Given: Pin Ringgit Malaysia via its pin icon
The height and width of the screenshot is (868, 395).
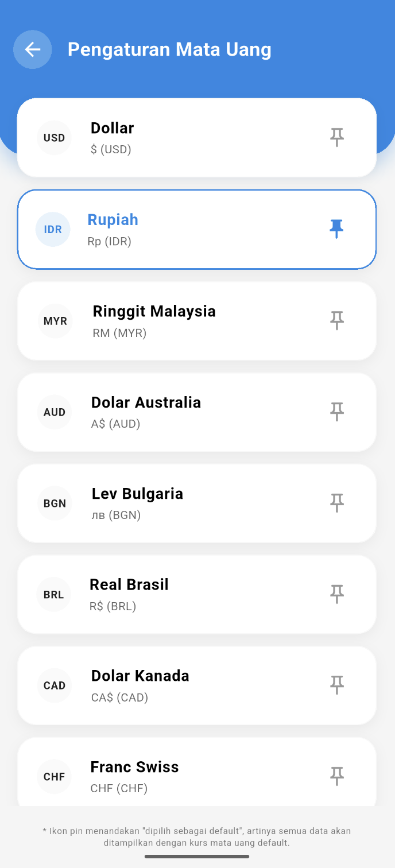Looking at the screenshot, I should click(x=337, y=320).
